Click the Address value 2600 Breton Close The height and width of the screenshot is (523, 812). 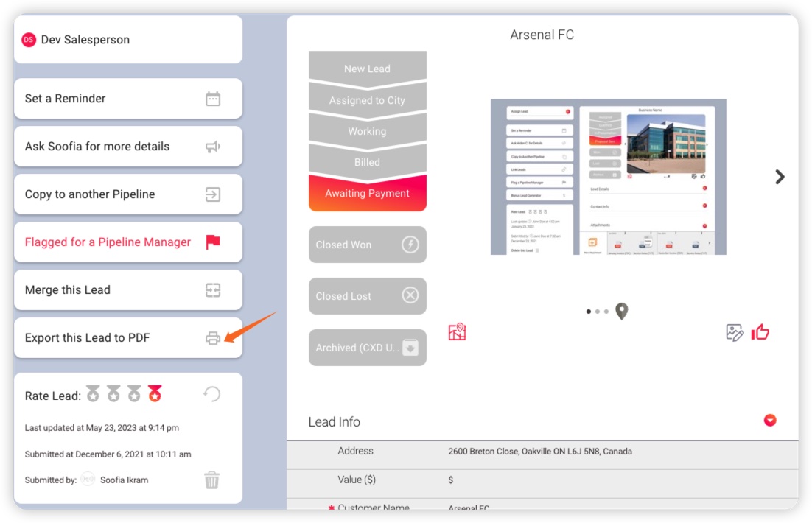540,452
